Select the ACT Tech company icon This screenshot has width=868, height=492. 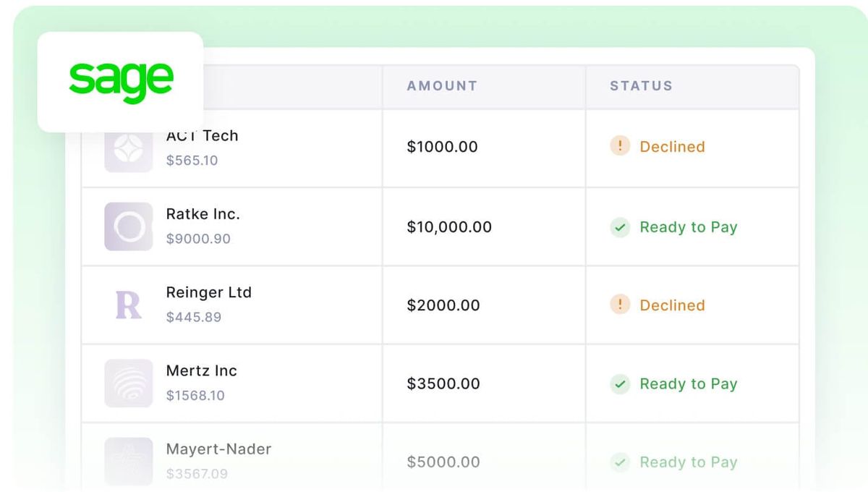coord(128,148)
